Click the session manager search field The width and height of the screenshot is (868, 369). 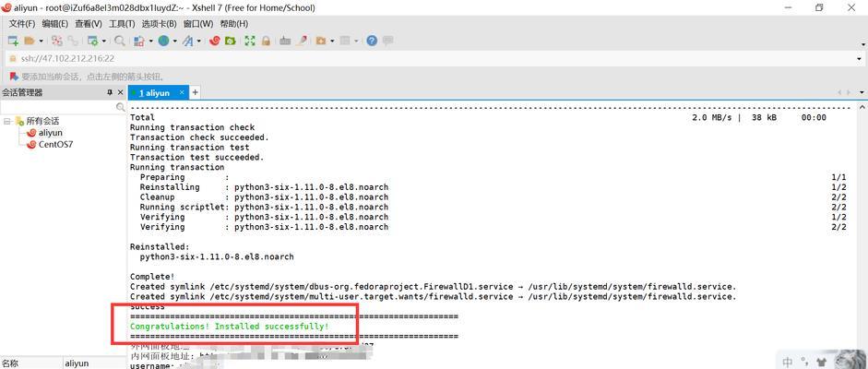pos(57,107)
